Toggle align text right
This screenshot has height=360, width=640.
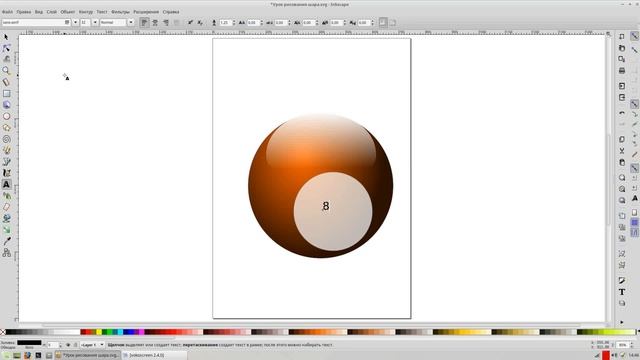coord(166,22)
